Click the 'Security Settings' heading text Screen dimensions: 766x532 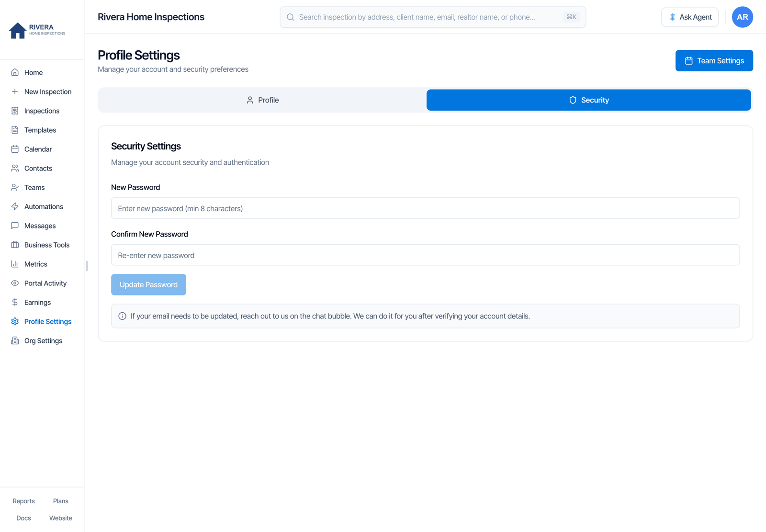[x=146, y=146]
